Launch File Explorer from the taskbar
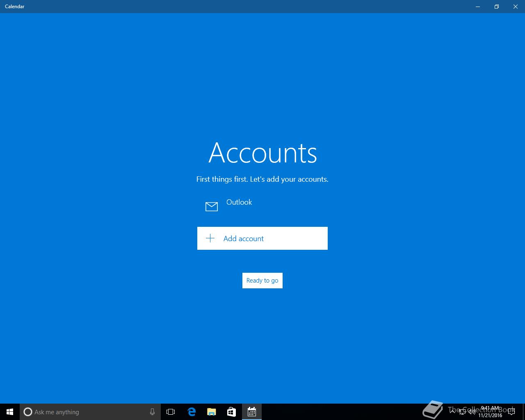The width and height of the screenshot is (525, 420). click(212, 412)
